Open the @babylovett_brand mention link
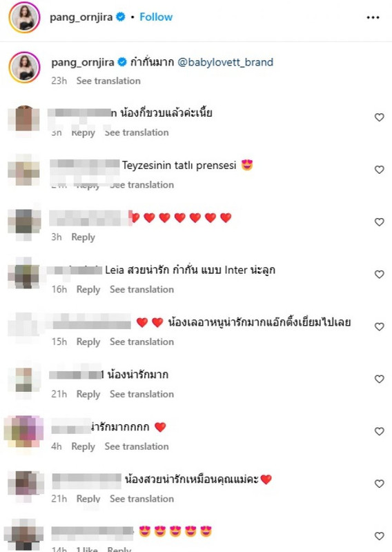The width and height of the screenshot is (392, 552). tap(226, 62)
